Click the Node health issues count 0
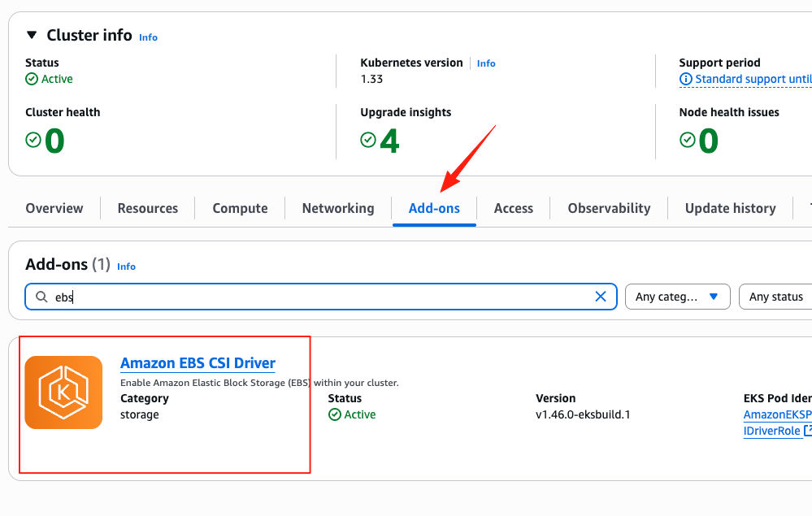The height and width of the screenshot is (516, 812). (x=709, y=141)
